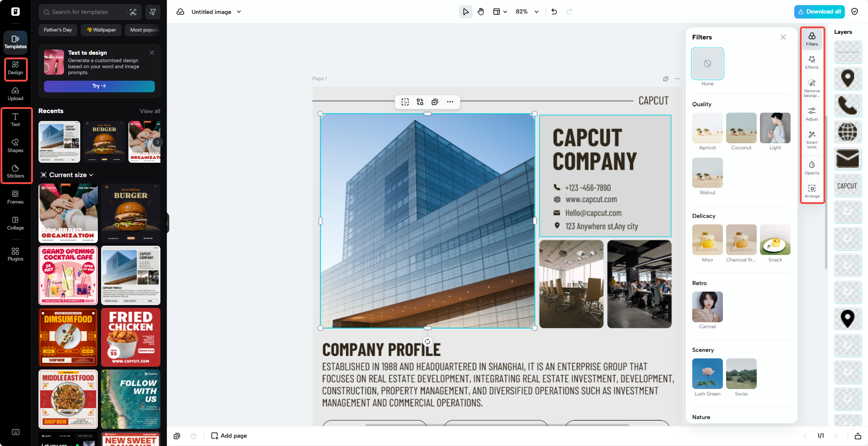Image resolution: width=868 pixels, height=446 pixels.
Task: Open the Stickers panel
Action: (15, 172)
